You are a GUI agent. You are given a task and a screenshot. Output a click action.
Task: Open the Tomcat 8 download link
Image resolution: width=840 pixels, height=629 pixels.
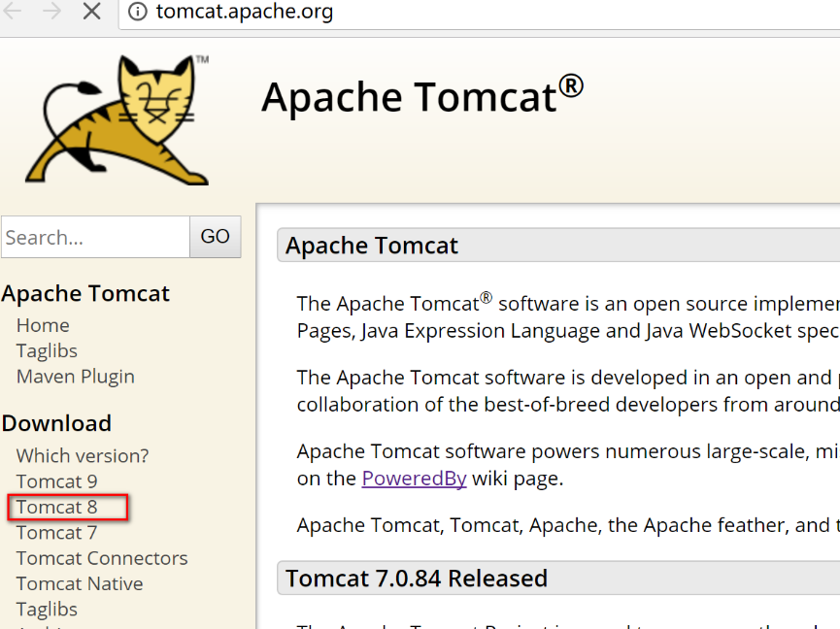pos(56,507)
